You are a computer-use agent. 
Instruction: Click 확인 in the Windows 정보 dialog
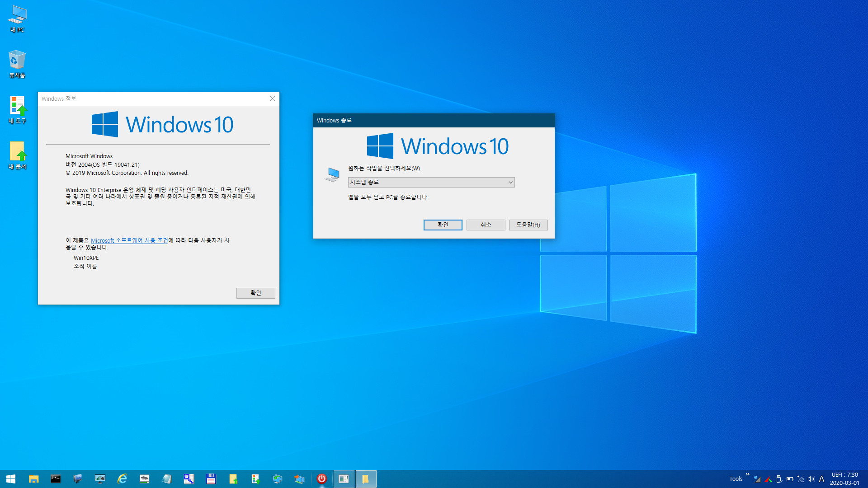tap(255, 293)
